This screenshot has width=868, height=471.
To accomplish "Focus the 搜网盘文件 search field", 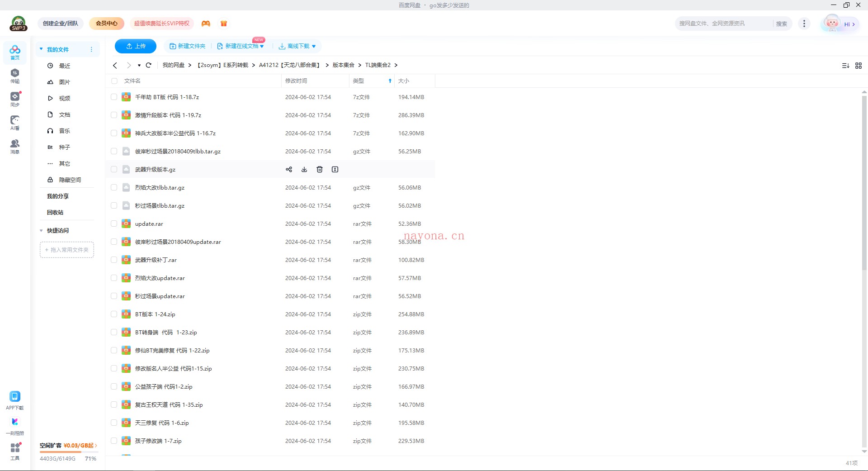I will [x=724, y=24].
